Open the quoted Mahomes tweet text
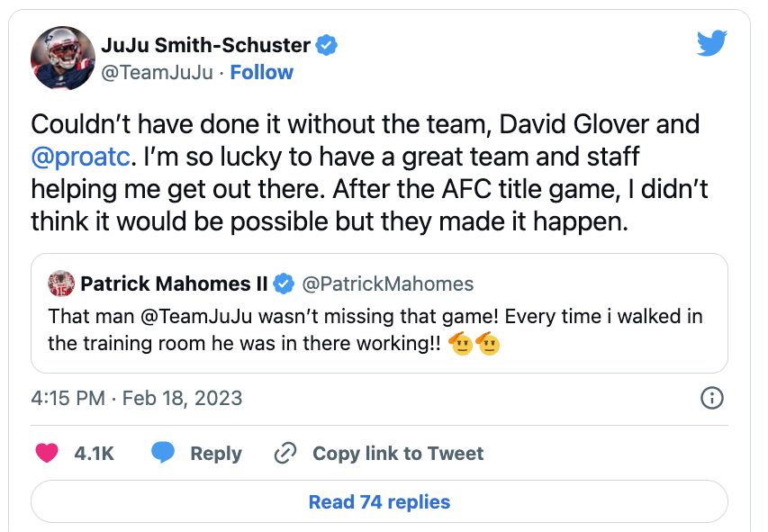The height and width of the screenshot is (532, 768). click(375, 329)
